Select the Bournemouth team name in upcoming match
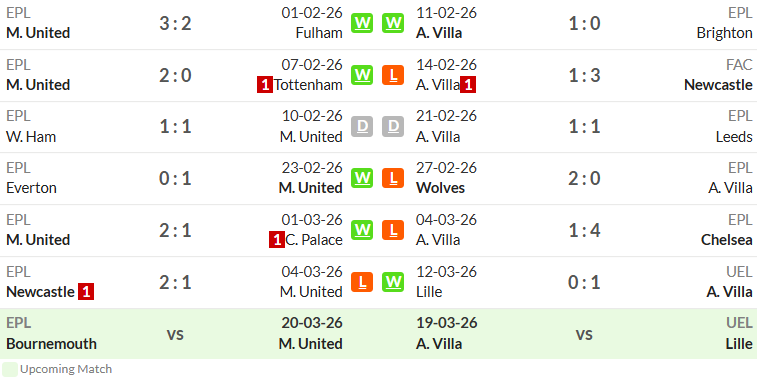 tap(51, 344)
